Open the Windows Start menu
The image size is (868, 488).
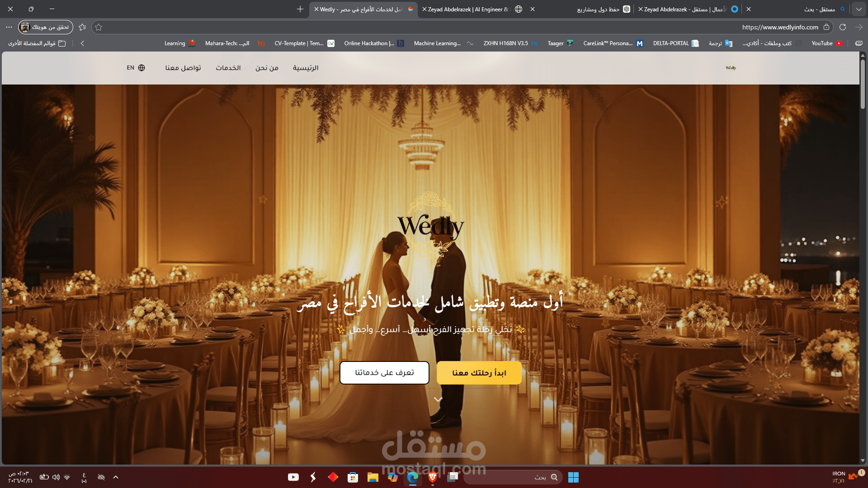click(574, 477)
